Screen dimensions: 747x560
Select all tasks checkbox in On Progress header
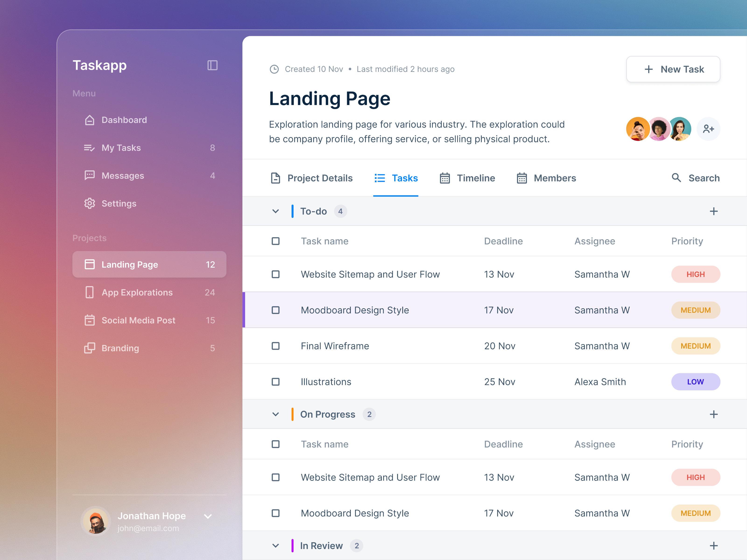(275, 444)
